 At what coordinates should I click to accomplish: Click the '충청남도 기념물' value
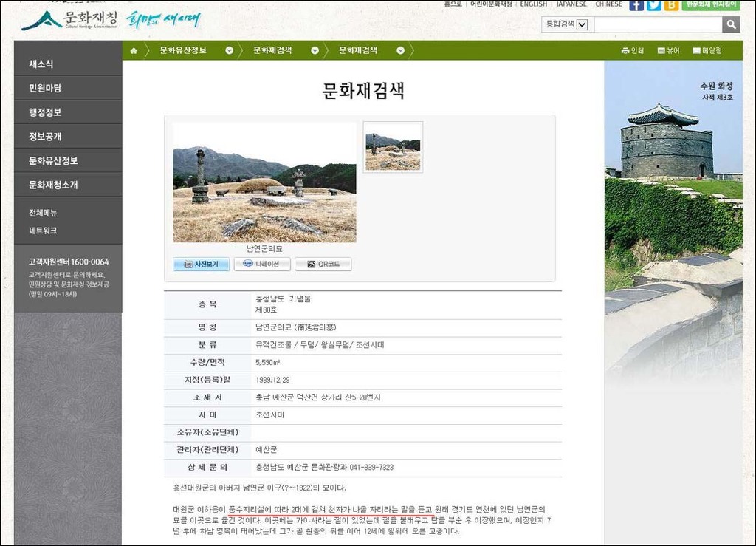click(x=283, y=299)
